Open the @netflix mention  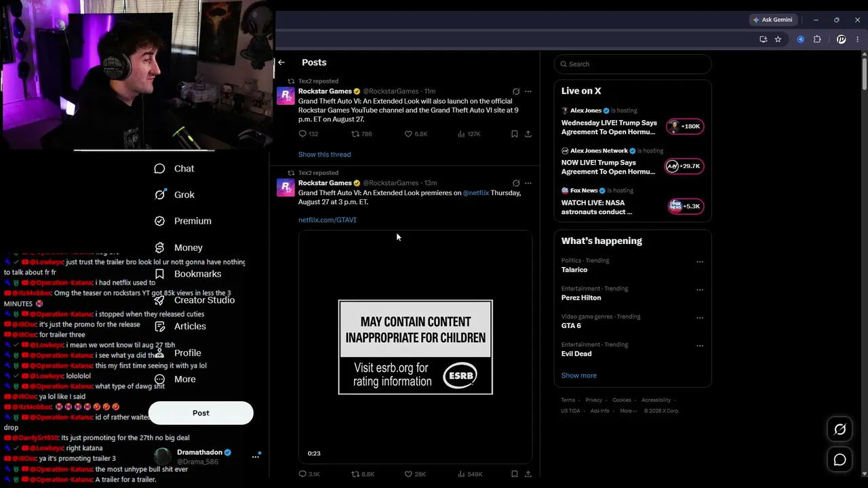(476, 193)
